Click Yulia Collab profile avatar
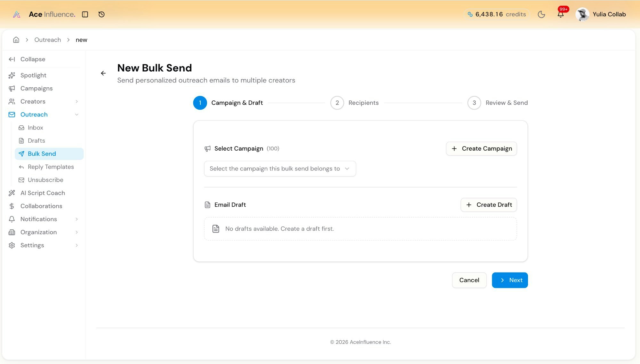The height and width of the screenshot is (364, 640). coord(582,14)
